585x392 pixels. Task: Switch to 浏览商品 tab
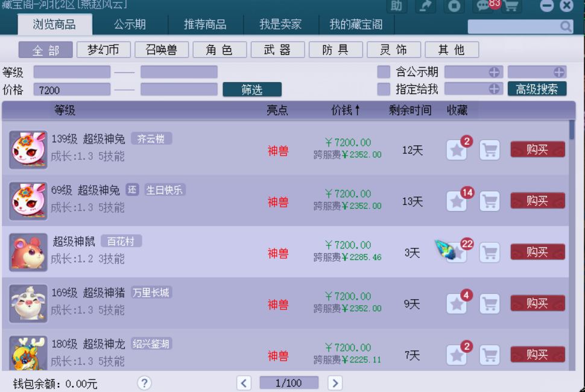pyautogui.click(x=54, y=25)
